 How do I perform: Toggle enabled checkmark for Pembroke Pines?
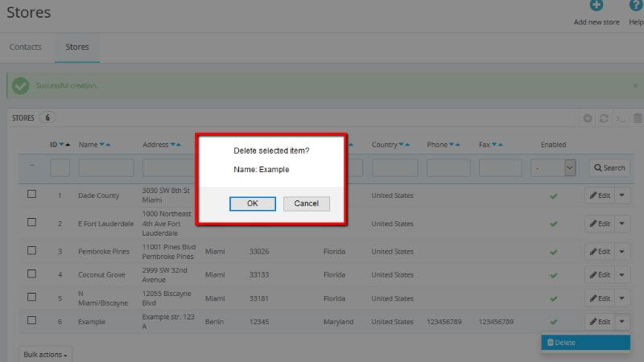(554, 252)
